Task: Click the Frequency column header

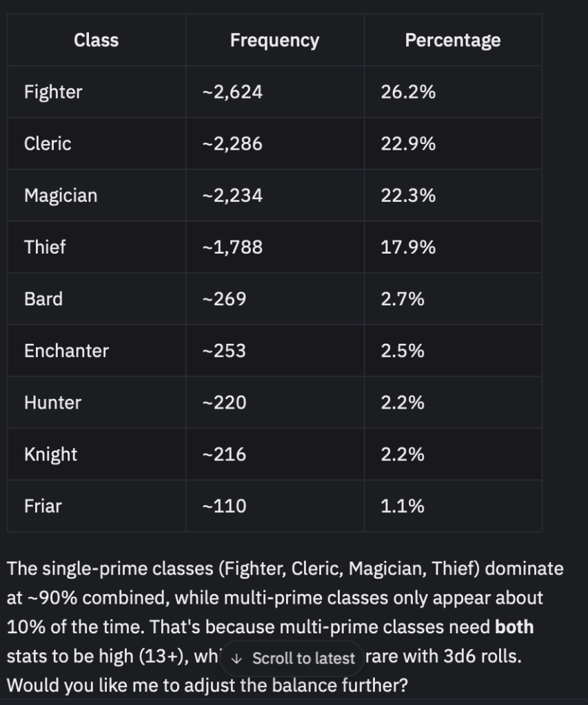Action: 274,40
